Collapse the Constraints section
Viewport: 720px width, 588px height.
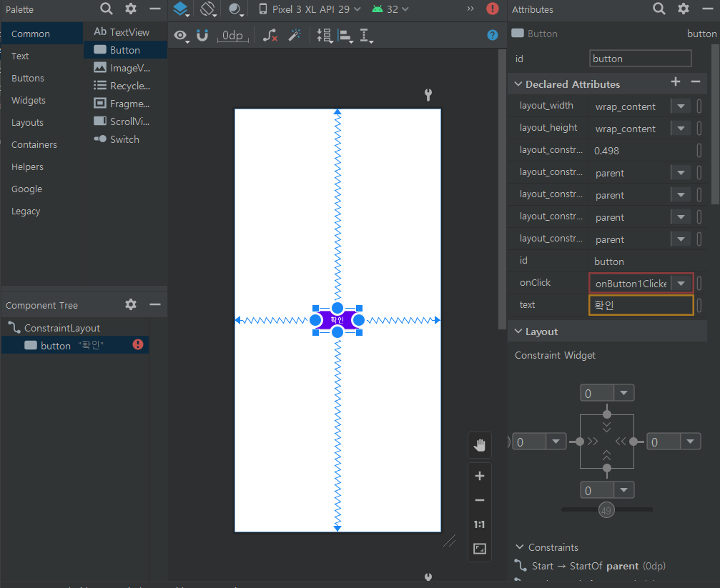click(520, 547)
